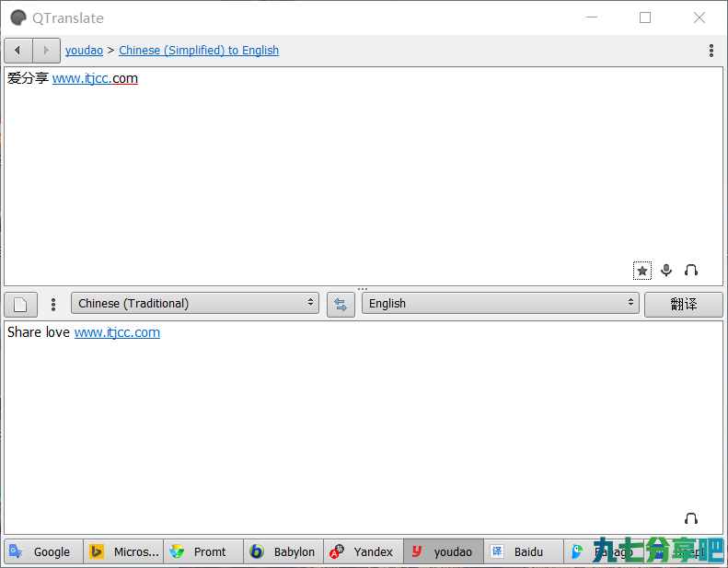Listen to the source text via the headphones icon
The width and height of the screenshot is (728, 568).
(691, 271)
